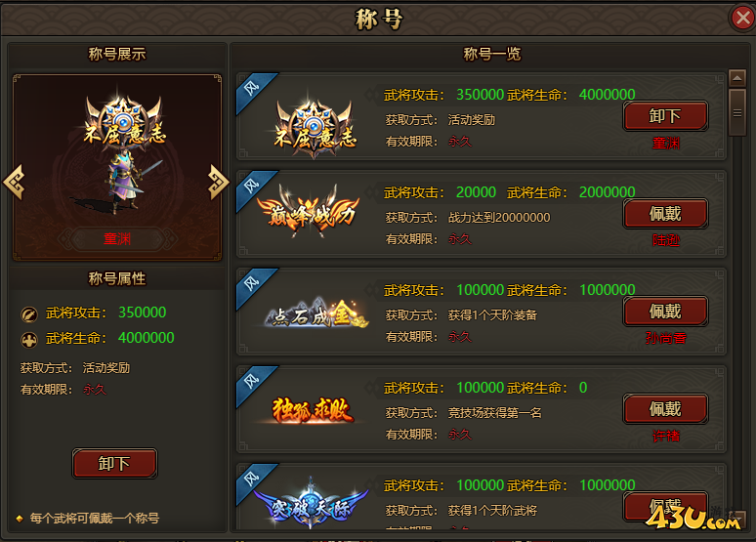This screenshot has height=542, width=756.
Task: Select the 不屈意志 title emblem in list
Action: tap(315, 128)
